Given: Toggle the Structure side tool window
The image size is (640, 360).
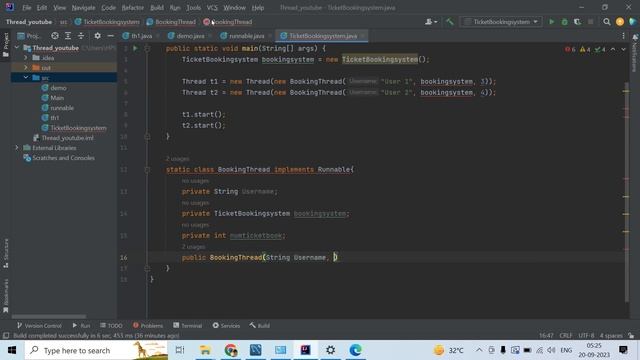Looking at the screenshot, I should 6,253.
